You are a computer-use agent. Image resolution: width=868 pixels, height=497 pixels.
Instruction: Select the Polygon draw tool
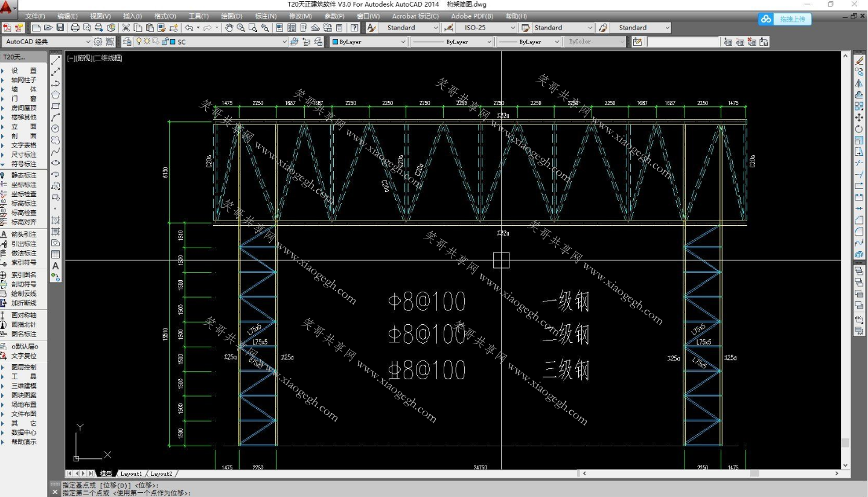point(56,95)
